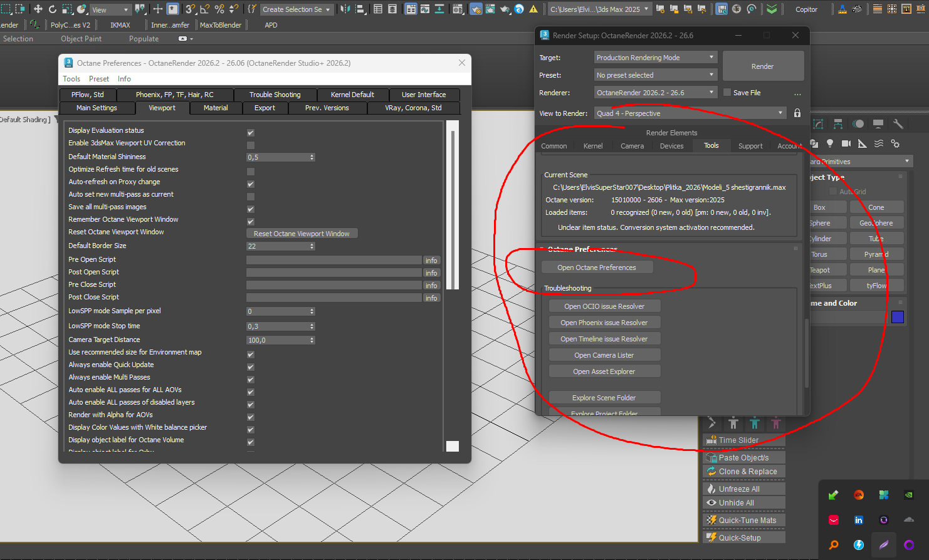Open the Hierarchy command panel tab
929x560 pixels.
(838, 124)
